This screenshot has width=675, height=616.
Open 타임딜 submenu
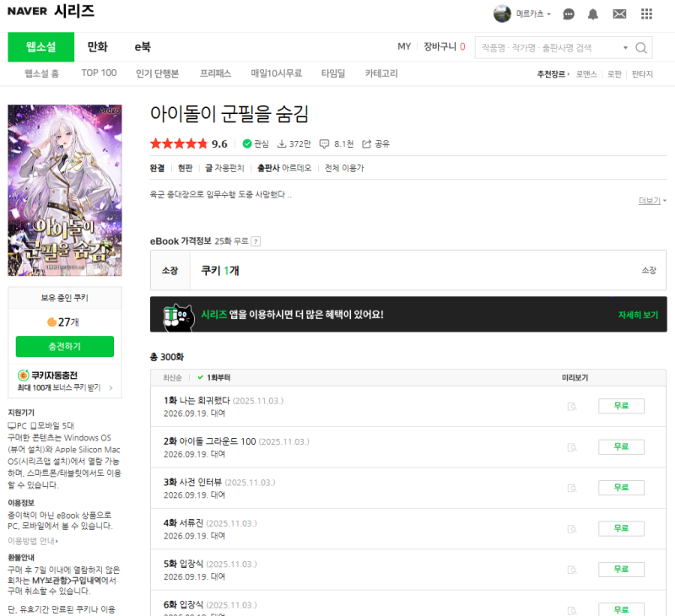(333, 73)
